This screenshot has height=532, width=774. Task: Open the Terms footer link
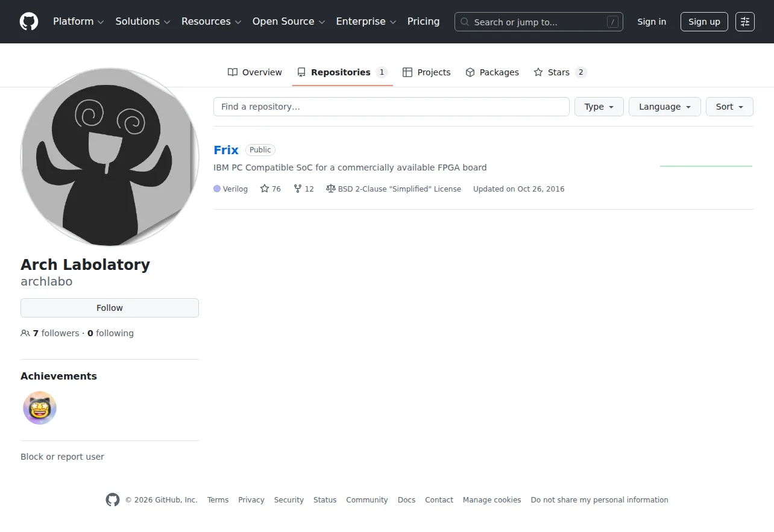coord(218,500)
